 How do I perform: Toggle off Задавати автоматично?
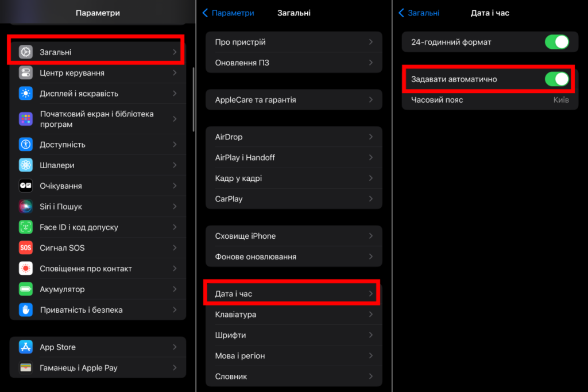(556, 79)
